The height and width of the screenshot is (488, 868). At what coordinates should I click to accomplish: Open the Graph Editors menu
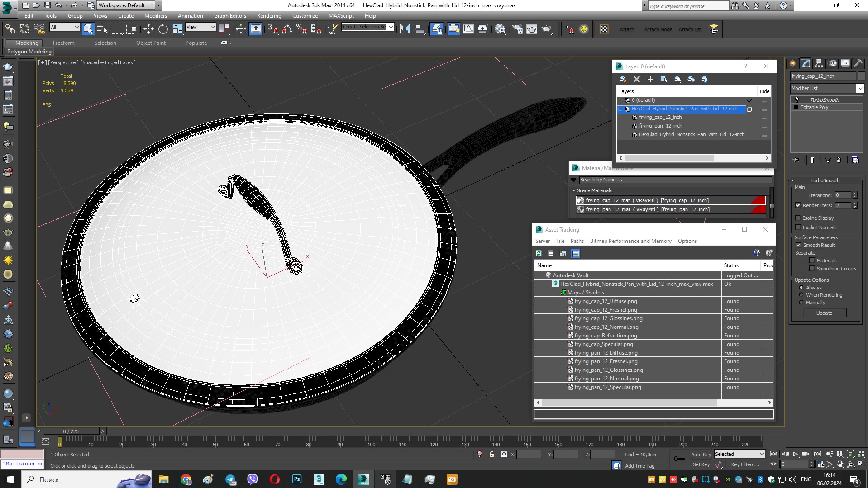pos(230,16)
